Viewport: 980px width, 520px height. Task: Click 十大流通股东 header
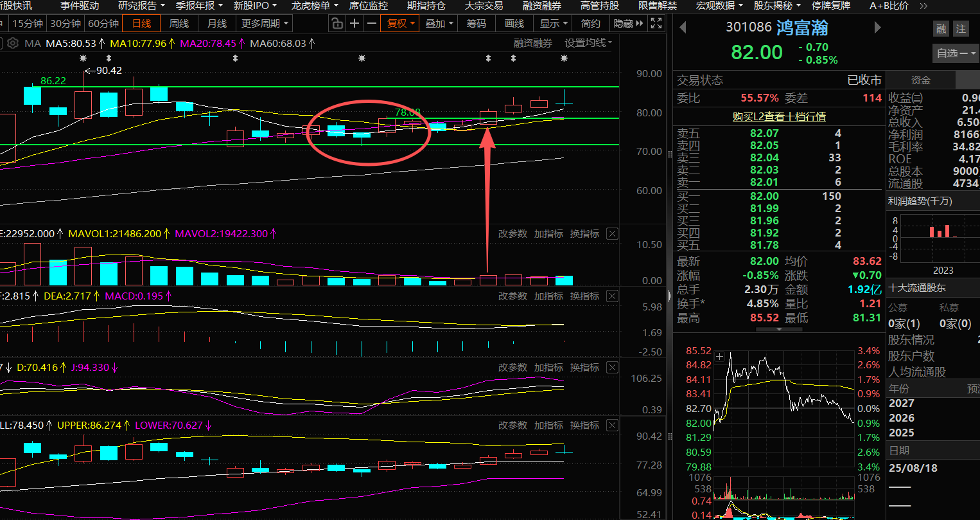(917, 288)
